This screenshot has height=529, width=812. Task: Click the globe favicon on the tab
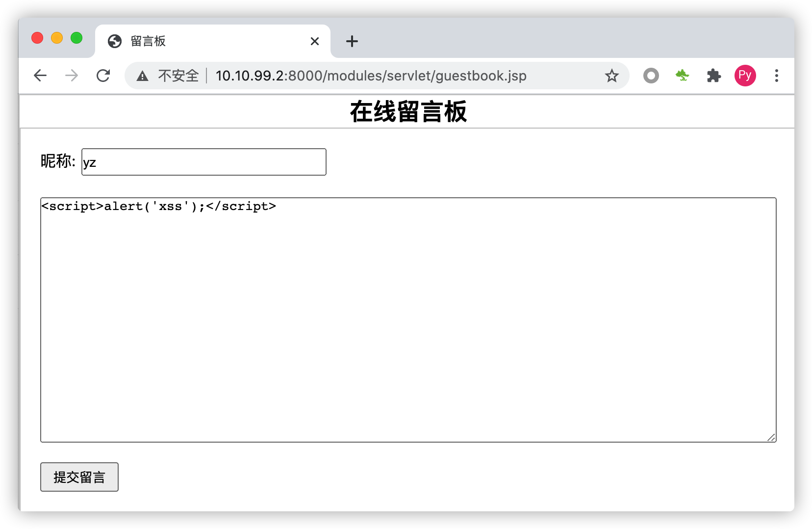tap(115, 41)
